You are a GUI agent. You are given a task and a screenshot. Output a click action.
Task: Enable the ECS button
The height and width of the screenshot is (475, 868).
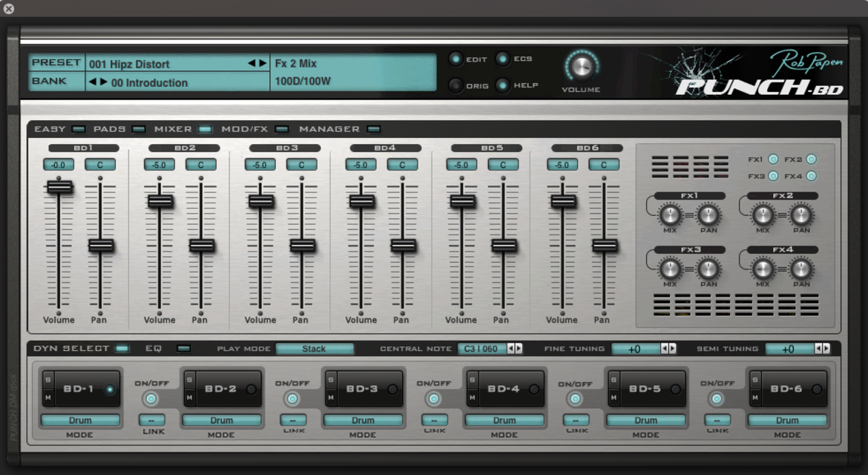pos(503,59)
